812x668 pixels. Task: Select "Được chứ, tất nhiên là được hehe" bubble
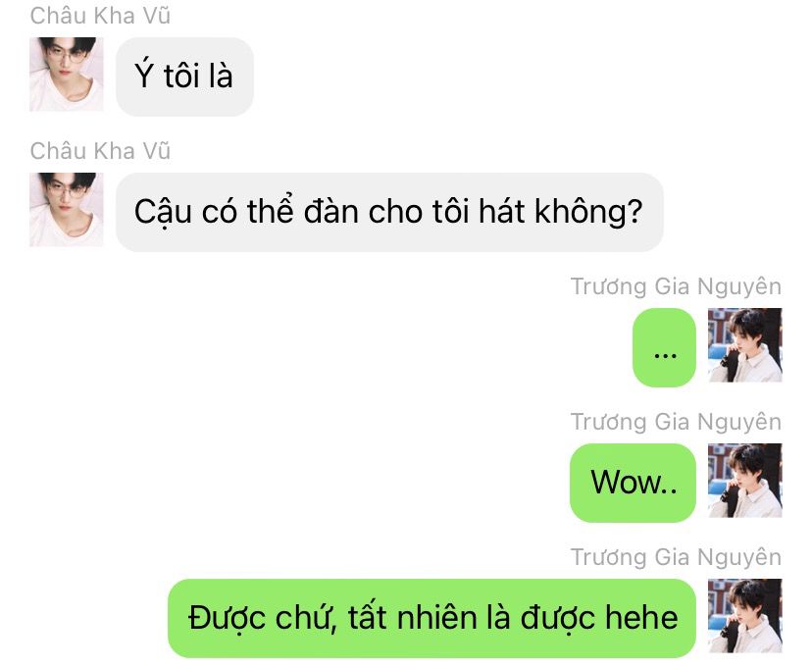431,618
